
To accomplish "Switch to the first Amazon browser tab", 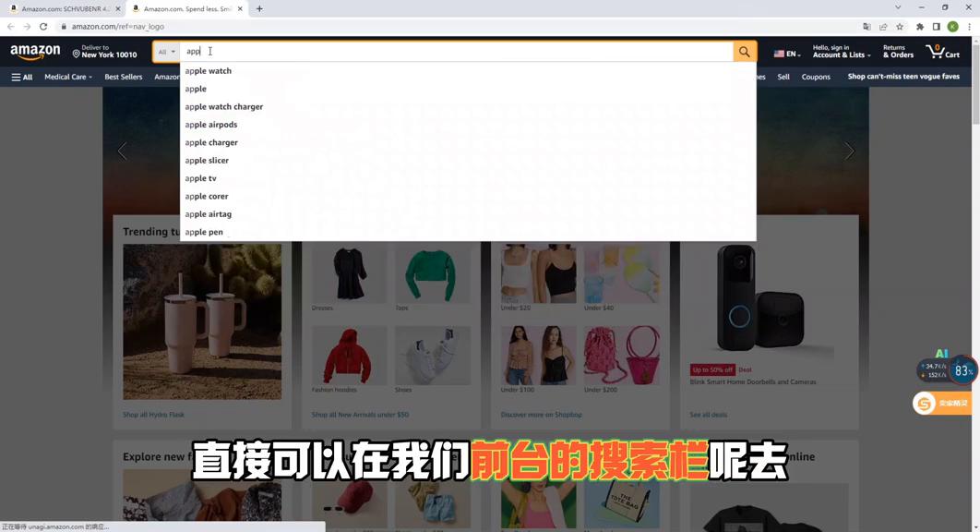I will (65, 8).
